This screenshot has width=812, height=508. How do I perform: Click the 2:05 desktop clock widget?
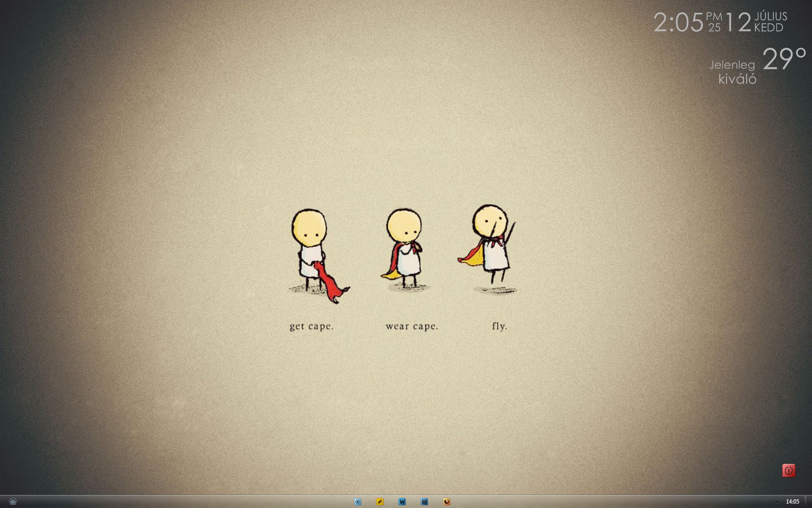(x=678, y=22)
